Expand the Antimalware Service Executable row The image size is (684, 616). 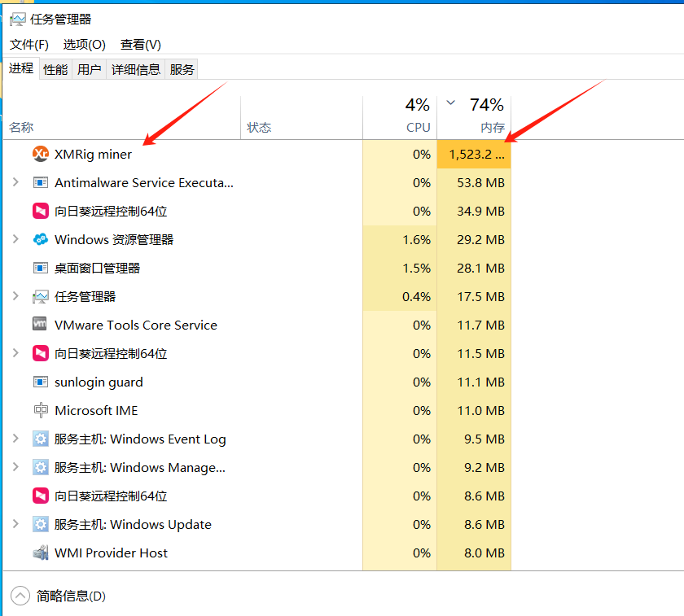tap(15, 181)
